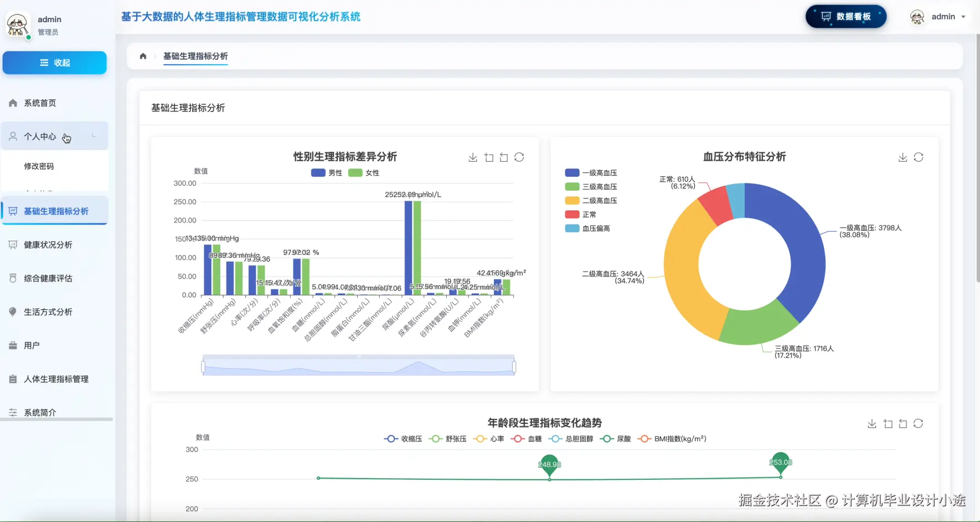This screenshot has width=980, height=522.
Task: Go to home via breadcrumb house icon
Action: pos(143,56)
